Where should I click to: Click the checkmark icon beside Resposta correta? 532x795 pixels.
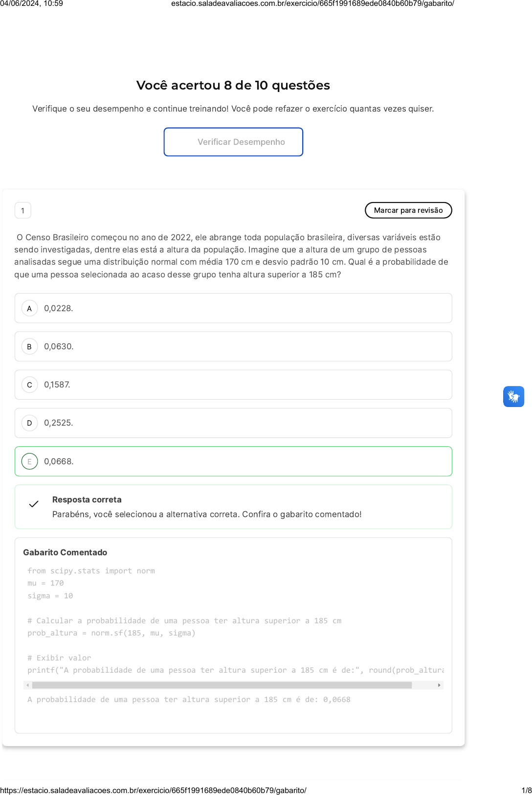coord(34,504)
